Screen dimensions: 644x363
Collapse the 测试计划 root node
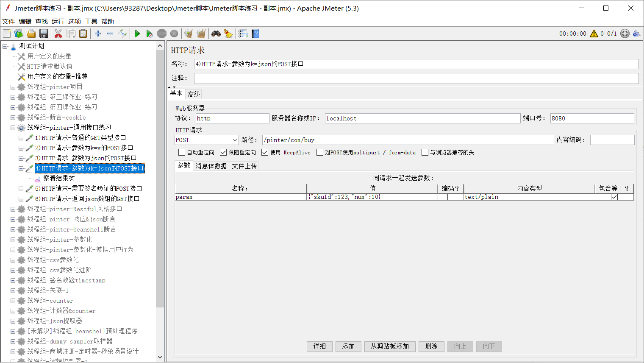[x=5, y=46]
